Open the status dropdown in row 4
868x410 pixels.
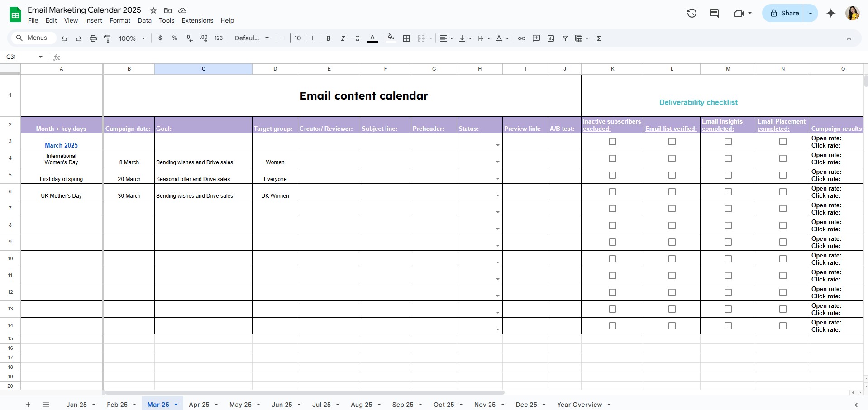point(498,162)
